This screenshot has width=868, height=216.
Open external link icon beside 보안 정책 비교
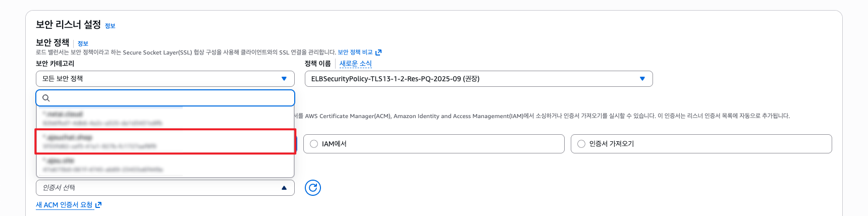(378, 52)
